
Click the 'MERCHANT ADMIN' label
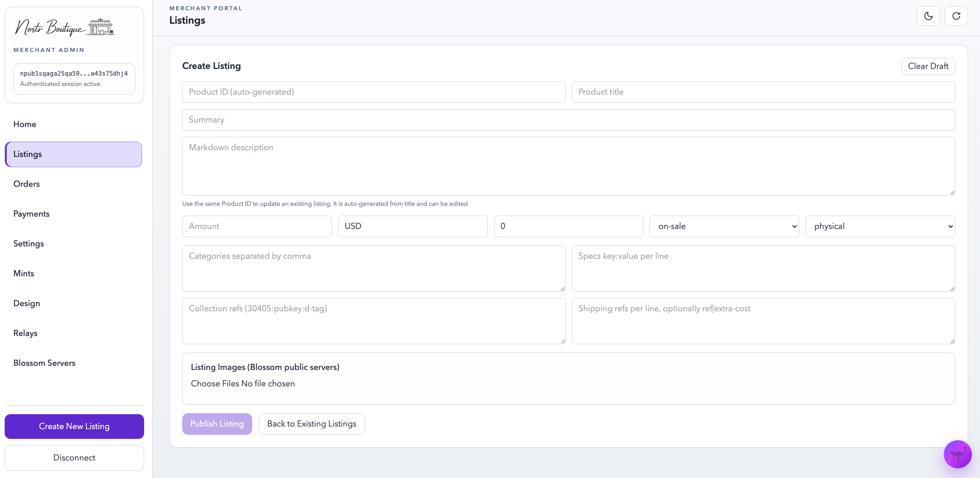tap(49, 50)
